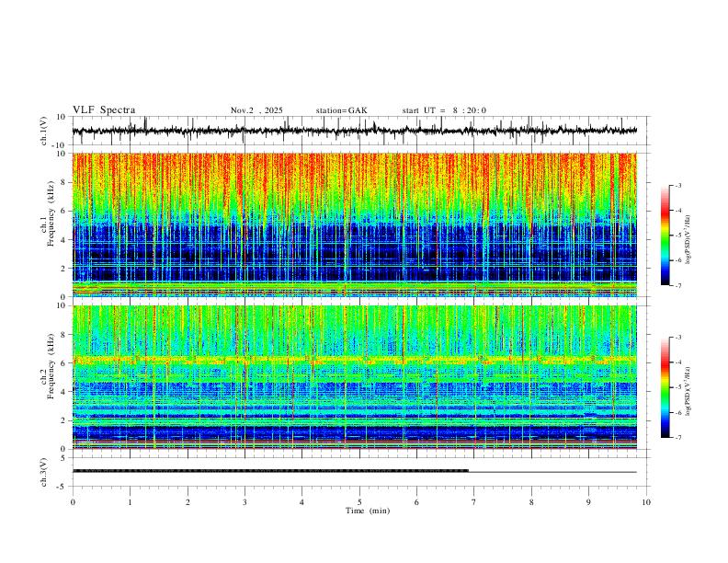Click the "-5" tick on ch.3 voltage axis
This screenshot has height=563, width=728.
(63, 487)
